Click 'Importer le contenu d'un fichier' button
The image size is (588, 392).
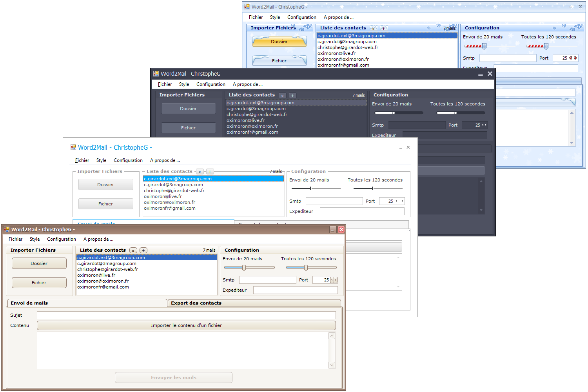pos(186,325)
